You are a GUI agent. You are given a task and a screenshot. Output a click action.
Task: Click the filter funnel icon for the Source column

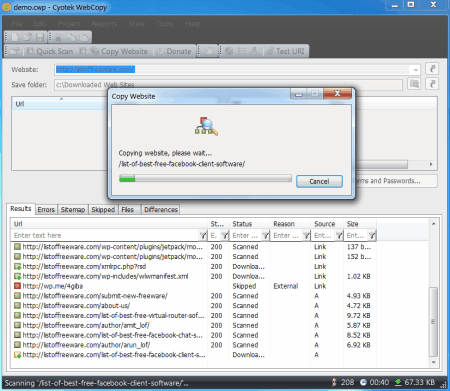[x=339, y=236]
